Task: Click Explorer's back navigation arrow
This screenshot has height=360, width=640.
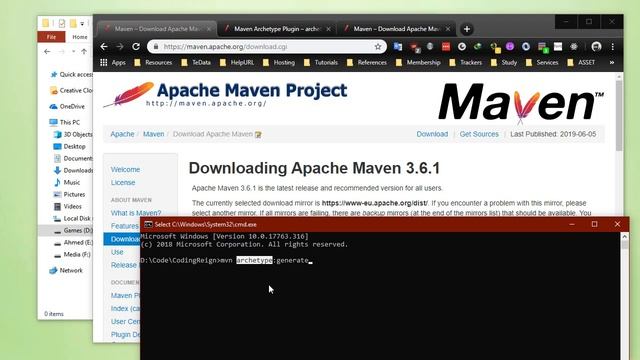Action: [x=47, y=51]
